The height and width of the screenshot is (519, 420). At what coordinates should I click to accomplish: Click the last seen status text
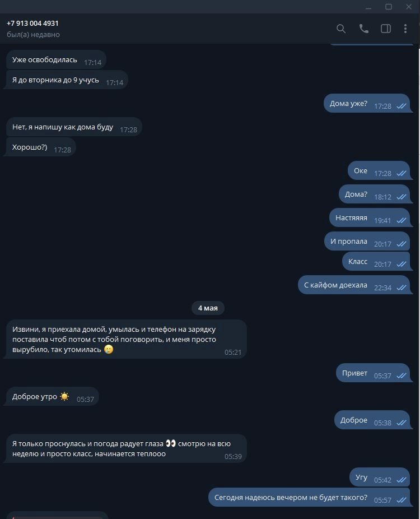pos(33,34)
